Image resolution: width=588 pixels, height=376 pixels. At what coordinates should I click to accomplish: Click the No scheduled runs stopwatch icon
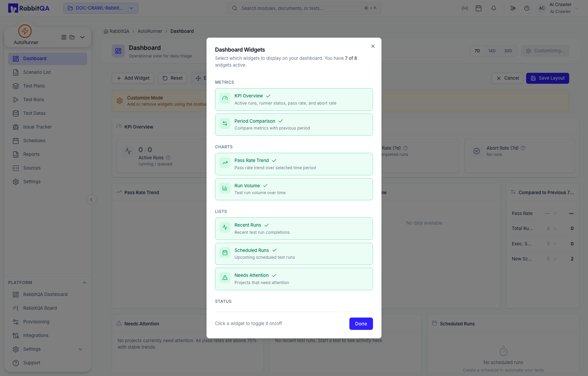(x=504, y=351)
